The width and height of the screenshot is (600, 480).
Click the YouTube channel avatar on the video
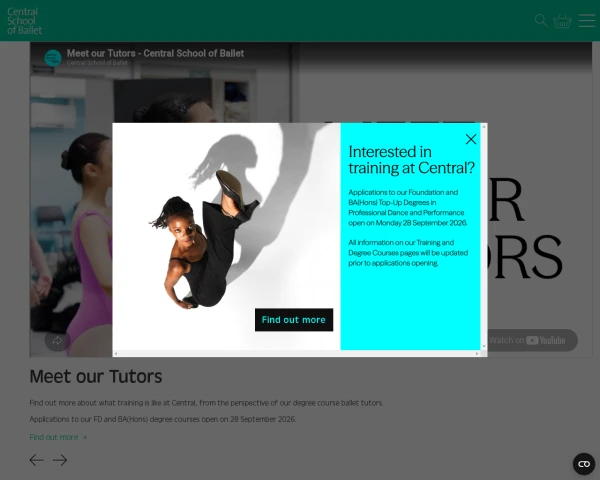pyautogui.click(x=53, y=58)
